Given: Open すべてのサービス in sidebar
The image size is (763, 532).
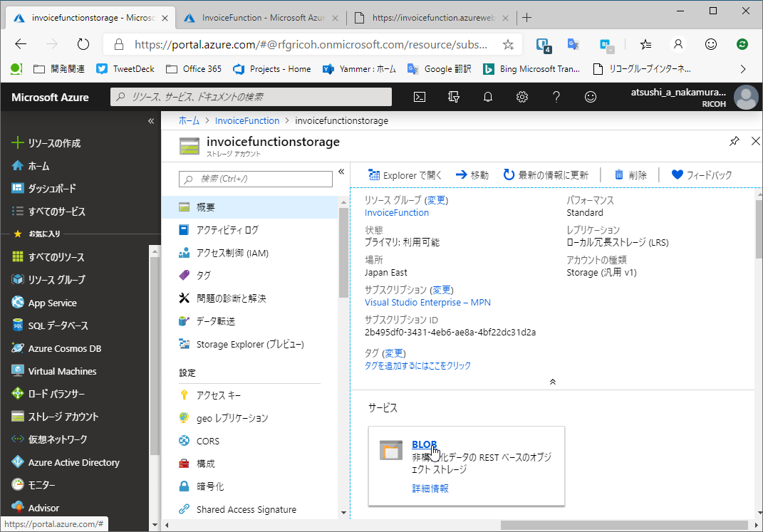Looking at the screenshot, I should (x=48, y=211).
